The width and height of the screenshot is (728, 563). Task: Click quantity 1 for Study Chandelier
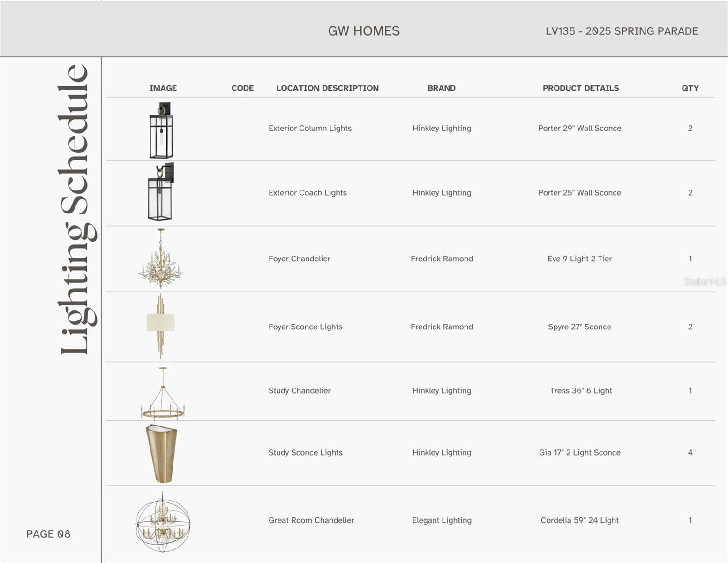[x=690, y=390]
